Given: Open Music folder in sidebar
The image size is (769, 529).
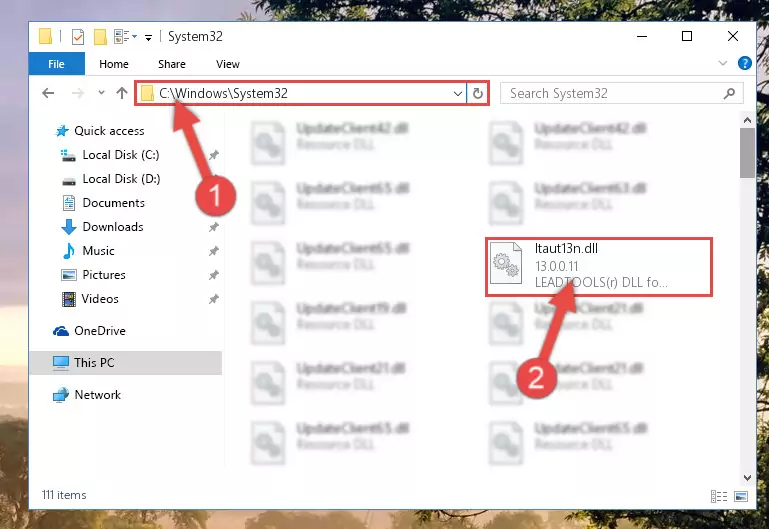Looking at the screenshot, I should 98,251.
